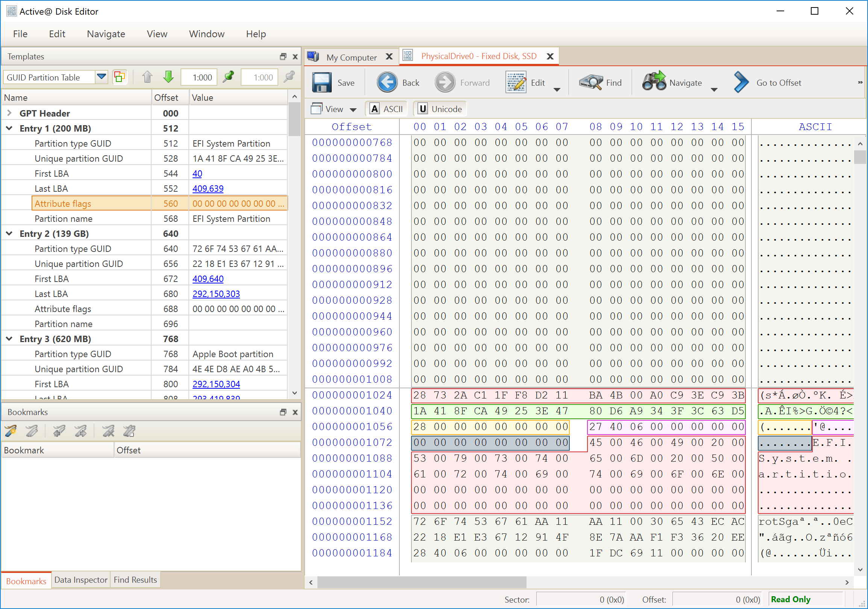868x609 pixels.
Task: Select the Partition name row at offset 568
Action: [x=159, y=219]
